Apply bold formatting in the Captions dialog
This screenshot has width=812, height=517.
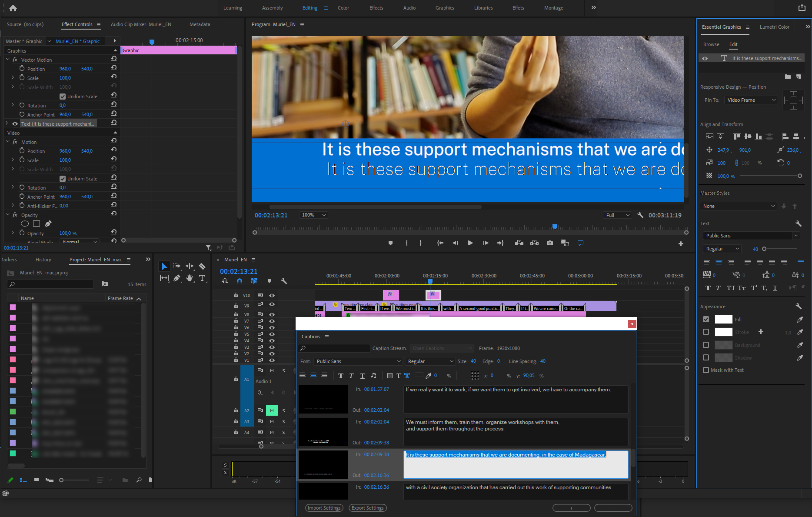click(x=340, y=376)
